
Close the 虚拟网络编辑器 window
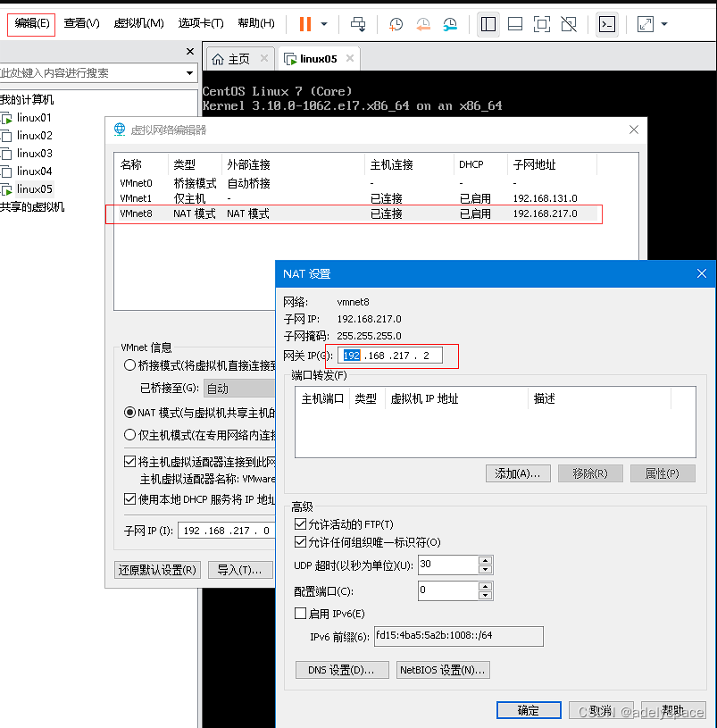point(633,130)
